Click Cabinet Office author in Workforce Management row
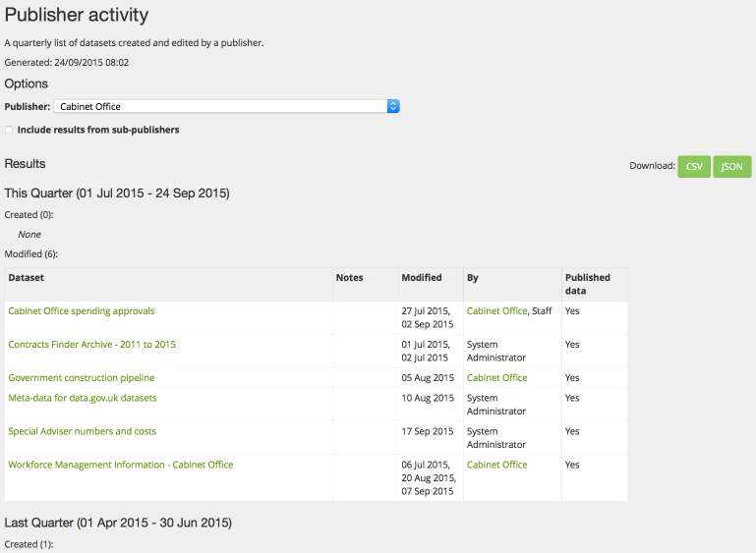Viewport: 756px width, 553px height. [497, 465]
